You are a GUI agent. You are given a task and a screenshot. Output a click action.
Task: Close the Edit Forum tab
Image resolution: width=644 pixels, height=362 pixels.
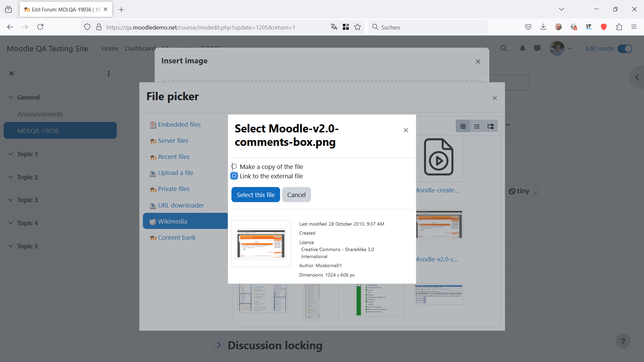point(106,9)
